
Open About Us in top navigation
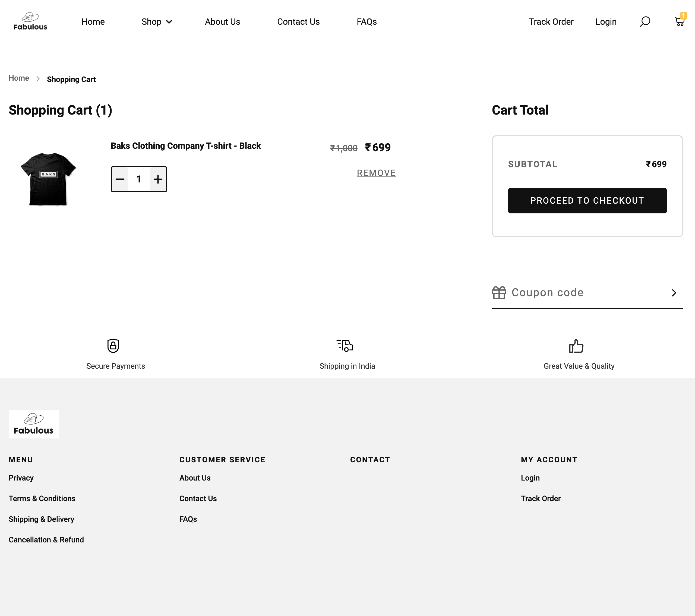[x=222, y=22]
